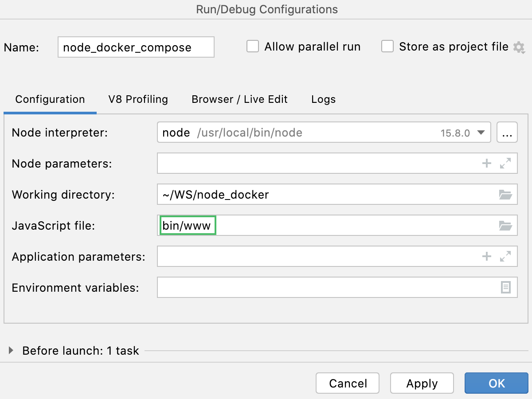Open the Node interpreter version dropdown
Viewport: 532px width, 399px height.
[481, 132]
